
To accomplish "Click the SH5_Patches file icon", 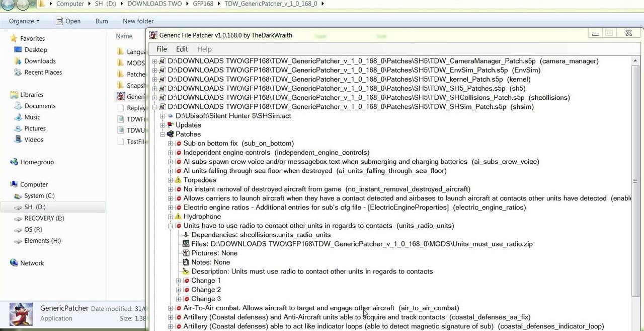I will point(162,88).
